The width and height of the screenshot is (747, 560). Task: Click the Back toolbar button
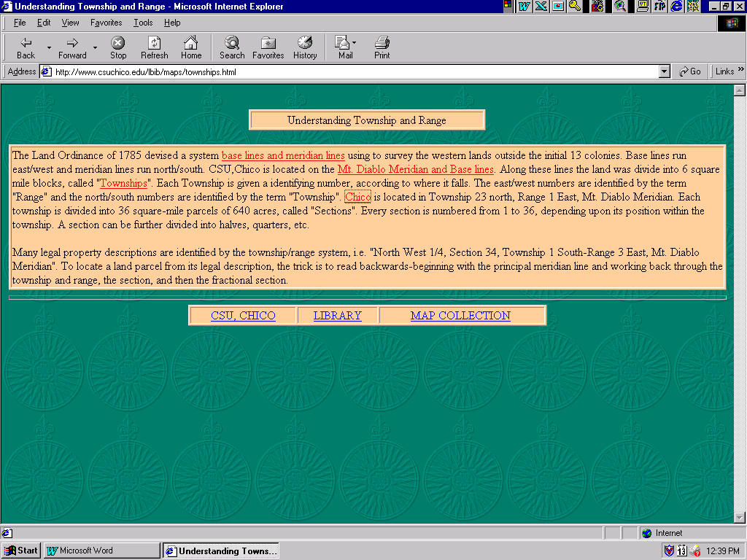[26, 47]
